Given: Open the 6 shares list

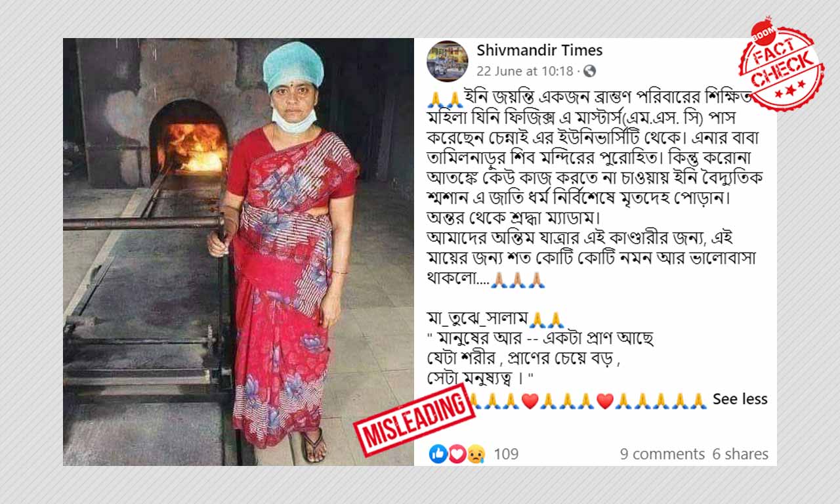Looking at the screenshot, I should [740, 453].
